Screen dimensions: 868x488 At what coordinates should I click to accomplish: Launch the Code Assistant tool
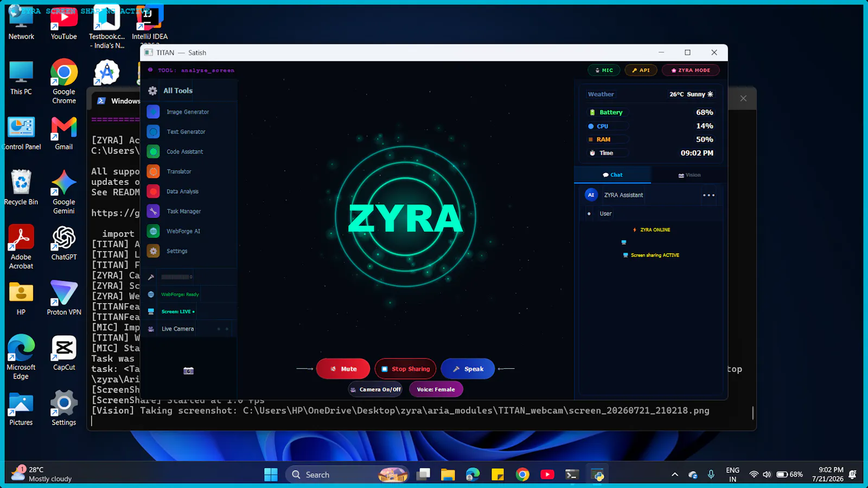point(188,152)
